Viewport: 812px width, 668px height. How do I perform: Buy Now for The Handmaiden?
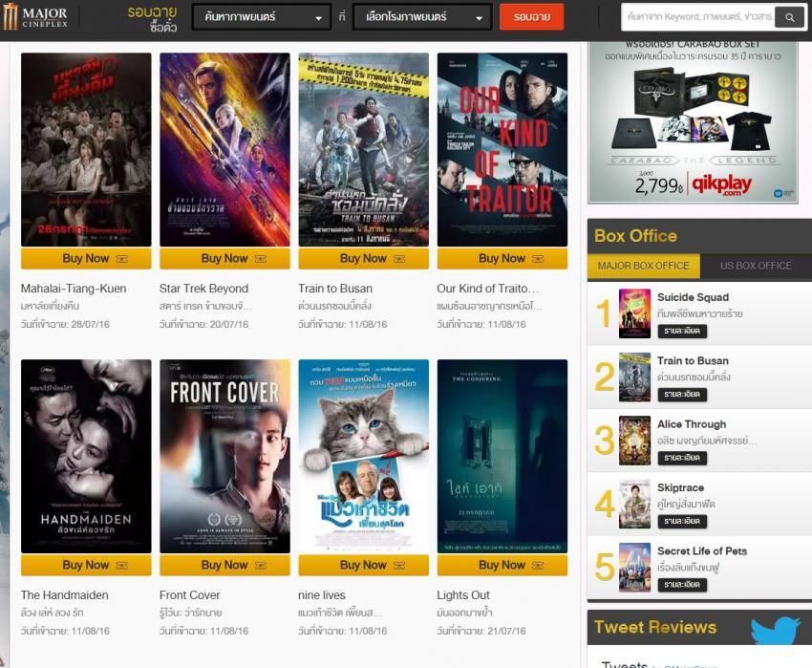[86, 565]
